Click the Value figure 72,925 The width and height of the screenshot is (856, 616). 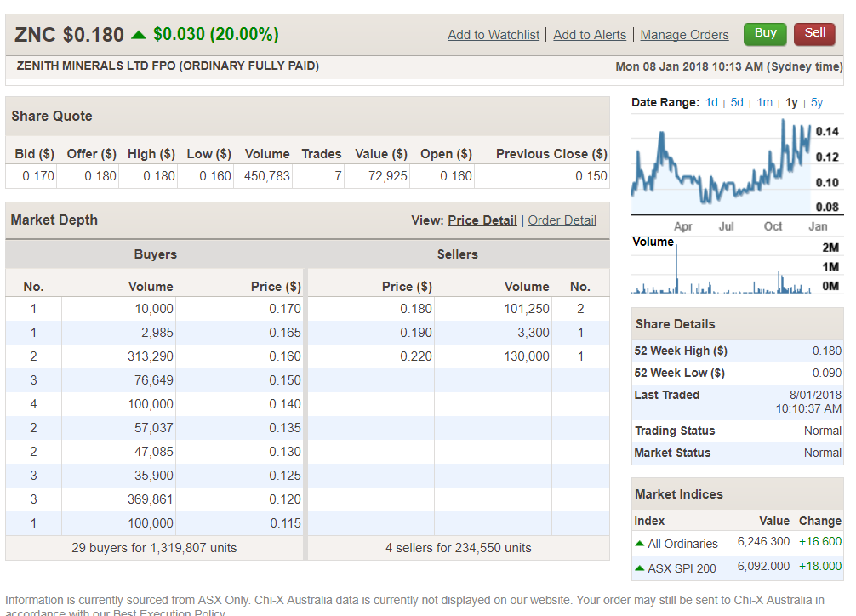388,176
